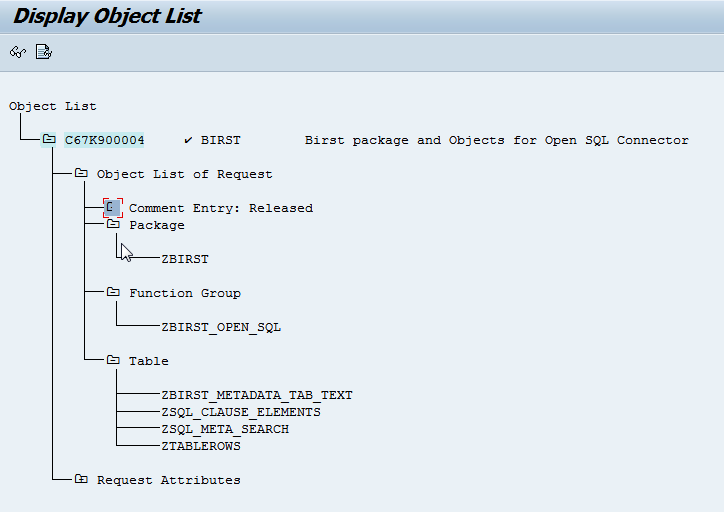This screenshot has height=512, width=724.
Task: Click the Object List root label
Action: [52, 106]
